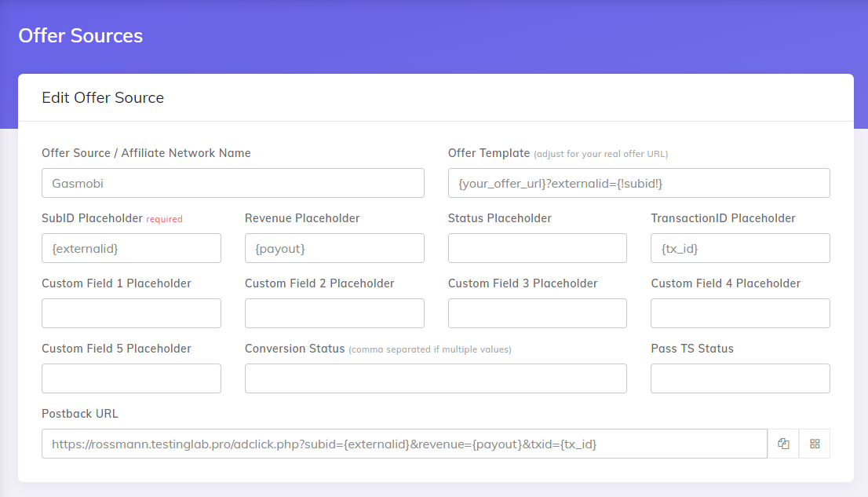
Task: Click the 'Postback URL' label
Action: [80, 413]
